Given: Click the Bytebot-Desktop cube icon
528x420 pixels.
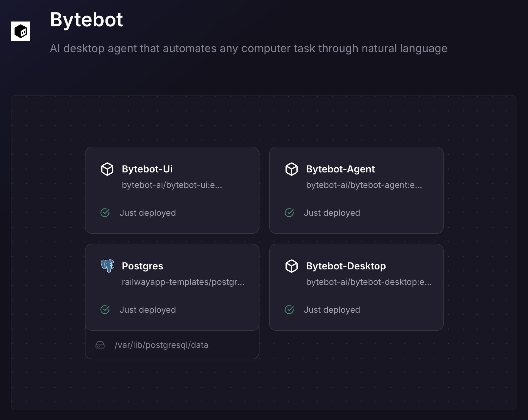Looking at the screenshot, I should coord(291,266).
